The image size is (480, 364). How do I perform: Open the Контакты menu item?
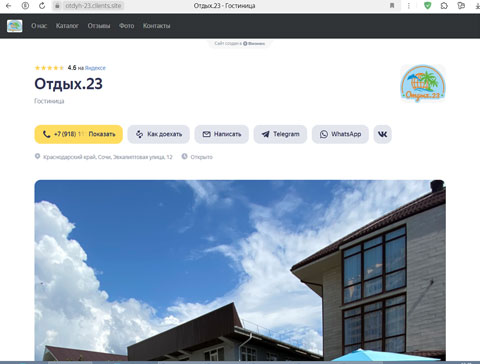pyautogui.click(x=156, y=26)
